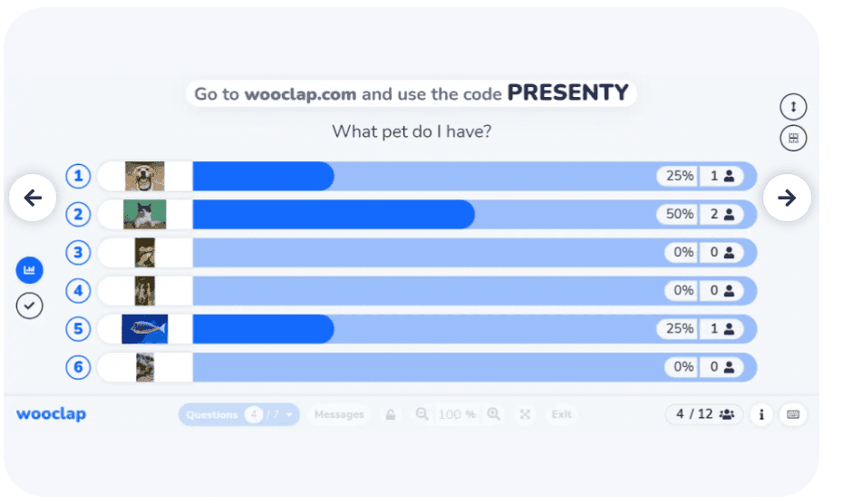Click the layout icon below resize arrows
The height and width of the screenshot is (504, 843).
pos(793,138)
